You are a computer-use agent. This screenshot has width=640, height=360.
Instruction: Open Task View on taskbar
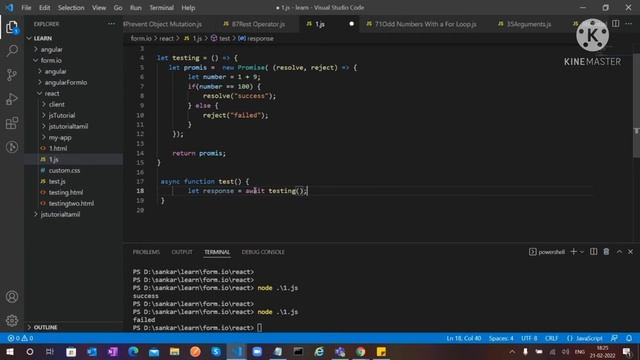click(x=50, y=352)
